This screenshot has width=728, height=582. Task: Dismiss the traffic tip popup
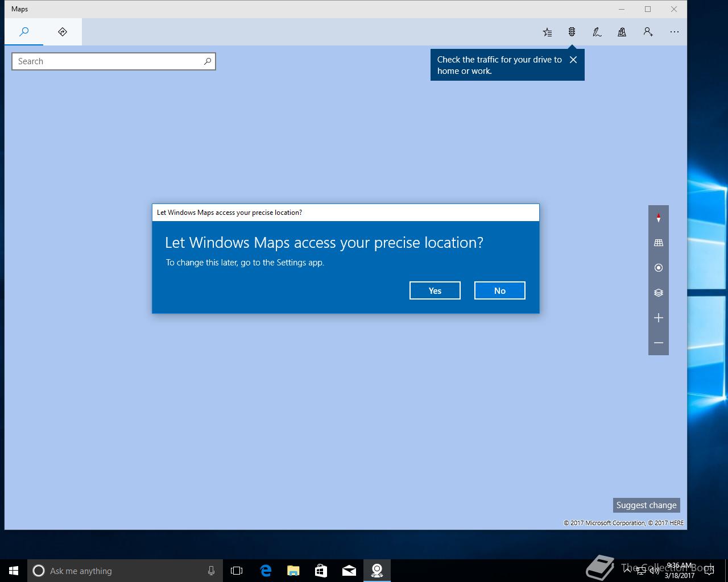[573, 60]
